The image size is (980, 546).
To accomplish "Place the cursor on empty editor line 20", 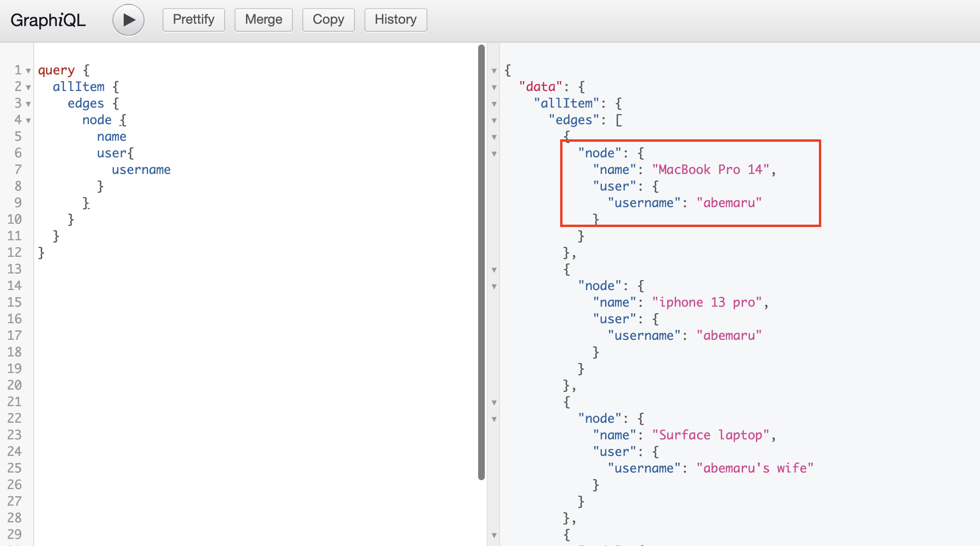I will point(142,385).
